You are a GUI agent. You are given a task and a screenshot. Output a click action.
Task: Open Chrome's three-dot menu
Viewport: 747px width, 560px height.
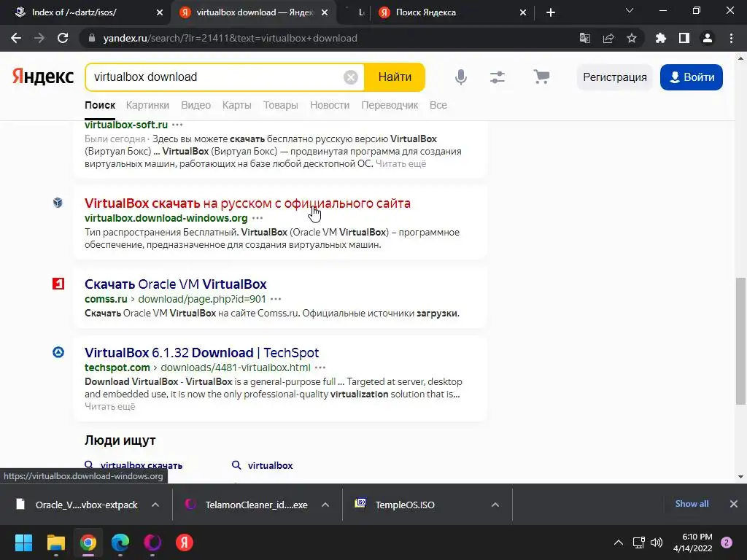[x=731, y=38]
